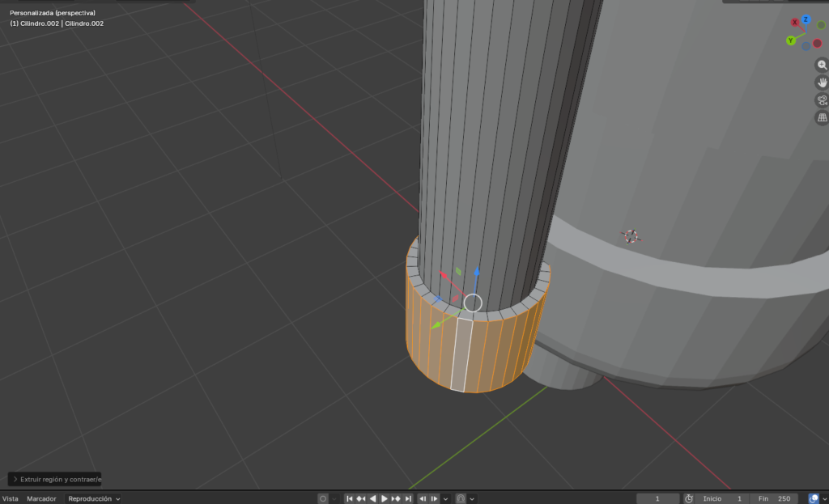This screenshot has height=504, width=829.
Task: Toggle timeline snapping magnet icon
Action: 461,498
